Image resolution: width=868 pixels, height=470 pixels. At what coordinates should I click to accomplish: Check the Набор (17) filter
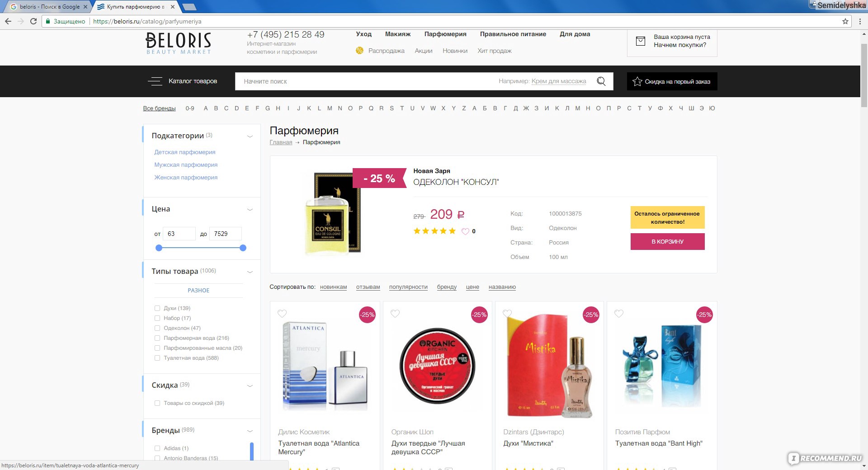coord(157,318)
